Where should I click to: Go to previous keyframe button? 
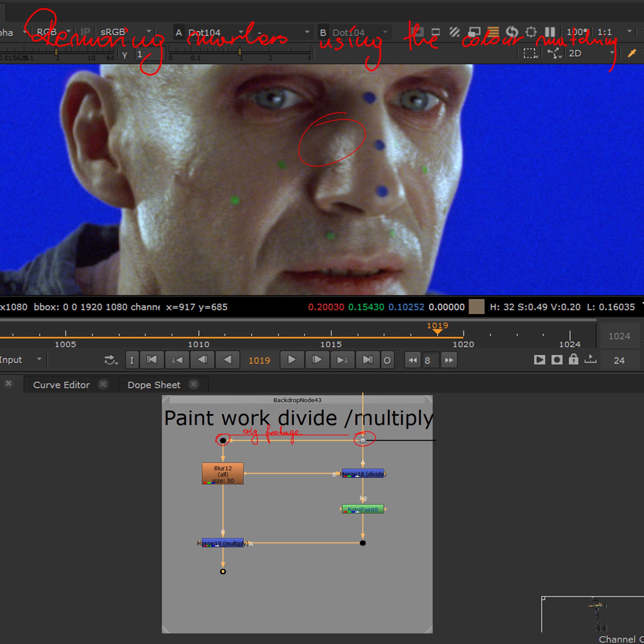pyautogui.click(x=177, y=360)
